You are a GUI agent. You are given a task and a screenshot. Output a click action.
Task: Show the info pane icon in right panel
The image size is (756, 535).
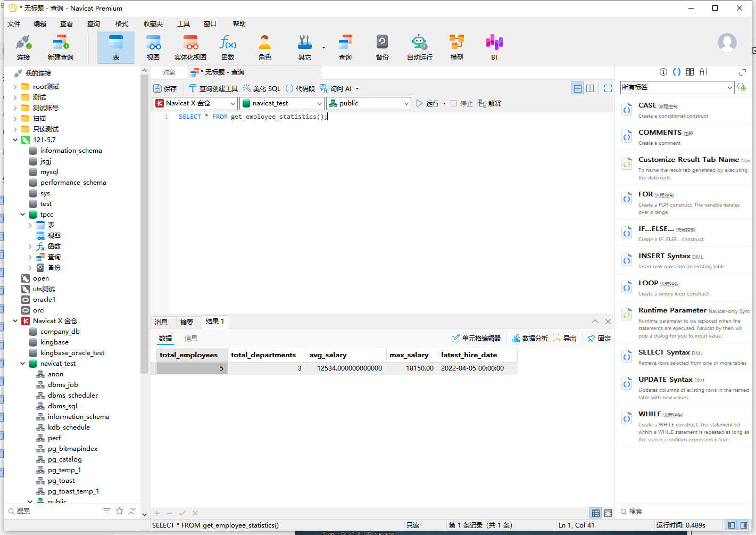(663, 72)
